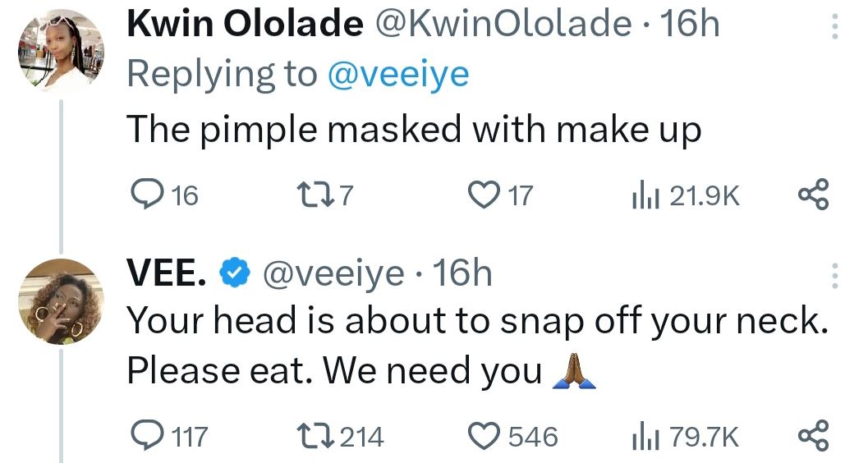Screen dimensions: 868x463
Task: Reply to VEE.'s tweet
Action: coord(148,436)
